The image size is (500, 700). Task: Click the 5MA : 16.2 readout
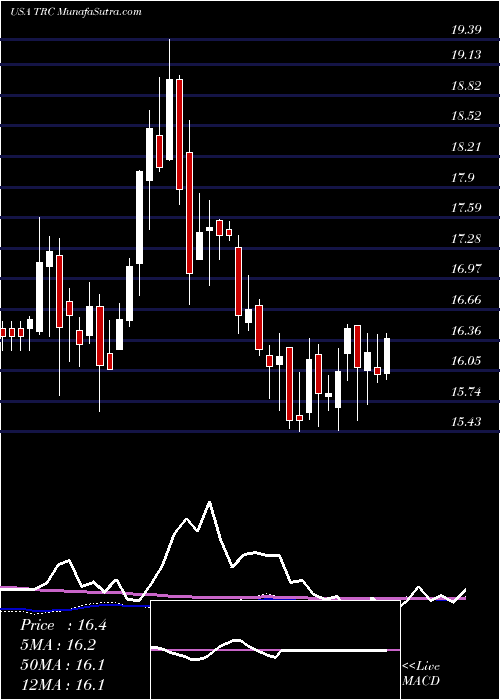coord(58,645)
